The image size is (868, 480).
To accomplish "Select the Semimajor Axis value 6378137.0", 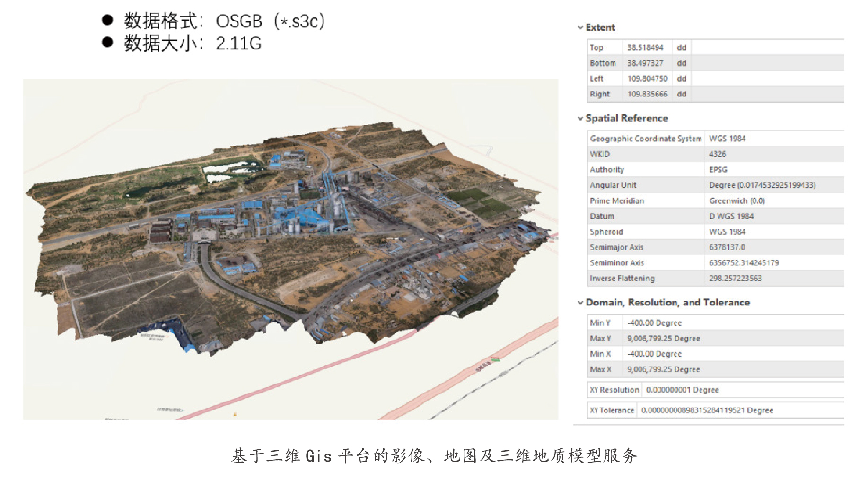I will click(727, 247).
